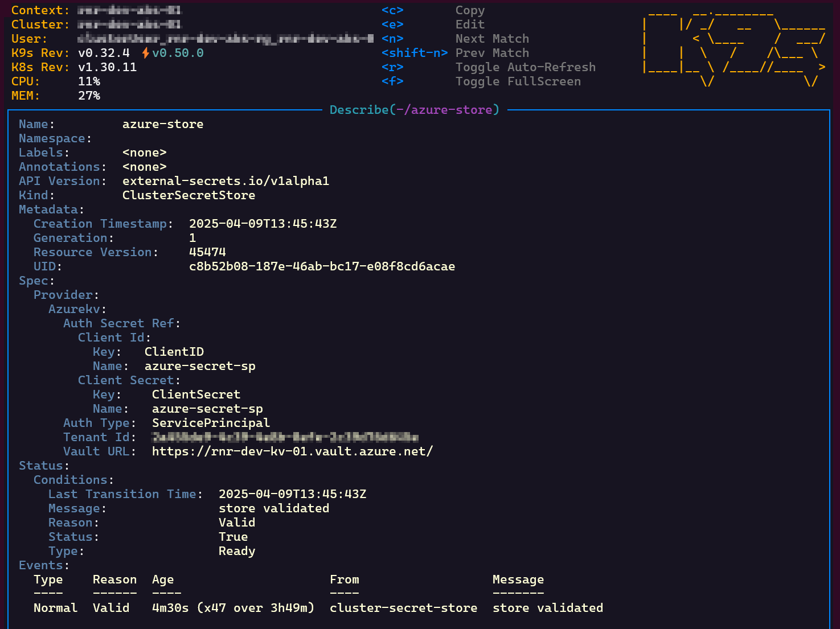This screenshot has width=840, height=629.
Task: Select the UID value c8b52b08-187e-46ab
Action: (322, 266)
